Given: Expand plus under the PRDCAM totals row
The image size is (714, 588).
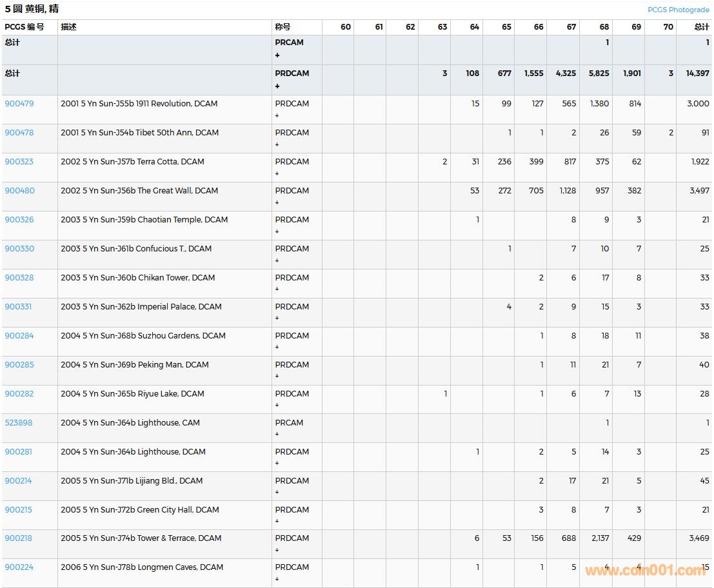Looking at the screenshot, I should [x=277, y=86].
